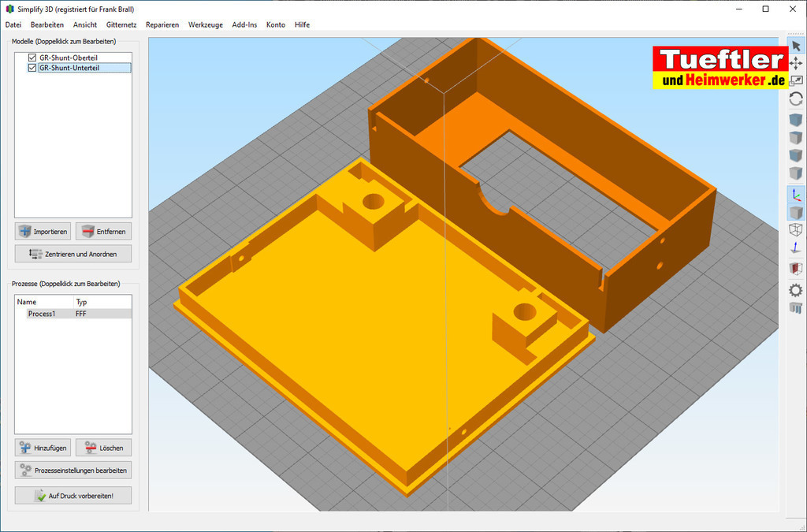Screen dimensions: 807x532
Task: Open the Add-Ins menu
Action: tap(244, 24)
